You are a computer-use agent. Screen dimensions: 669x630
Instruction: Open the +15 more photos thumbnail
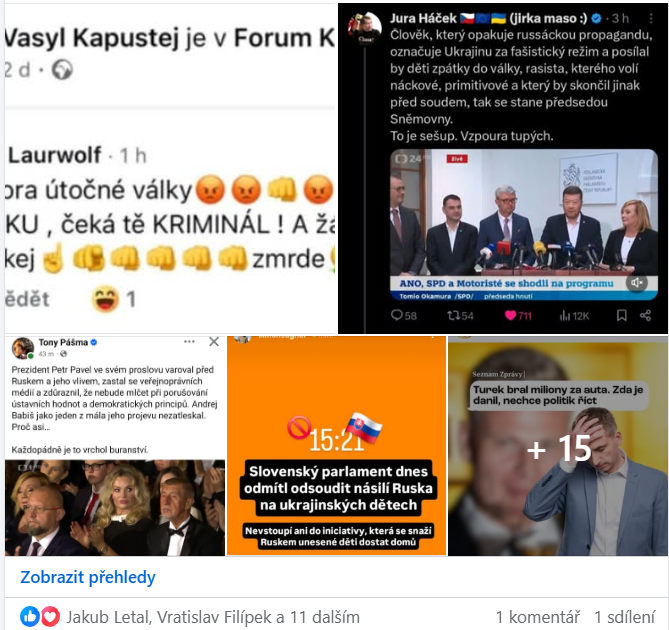tap(558, 446)
